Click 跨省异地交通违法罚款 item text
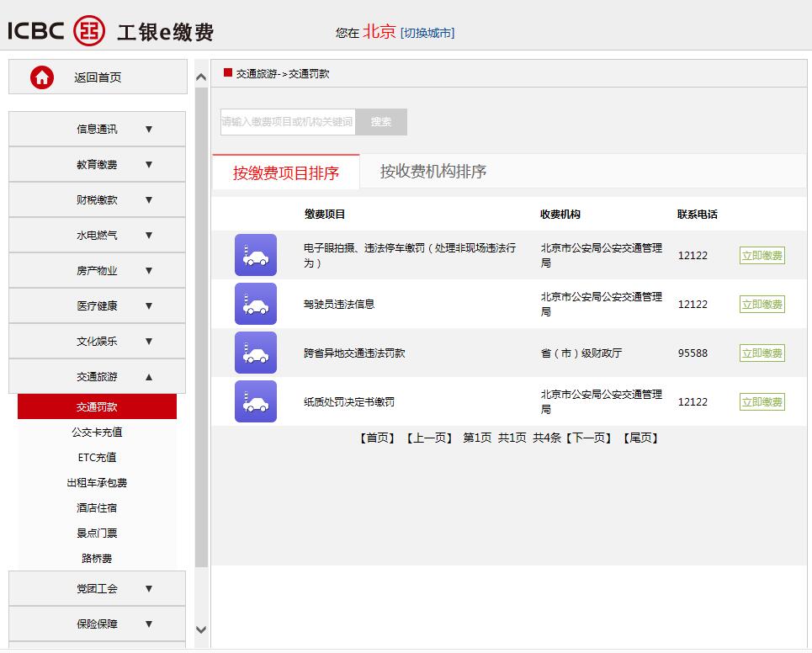 click(x=354, y=353)
